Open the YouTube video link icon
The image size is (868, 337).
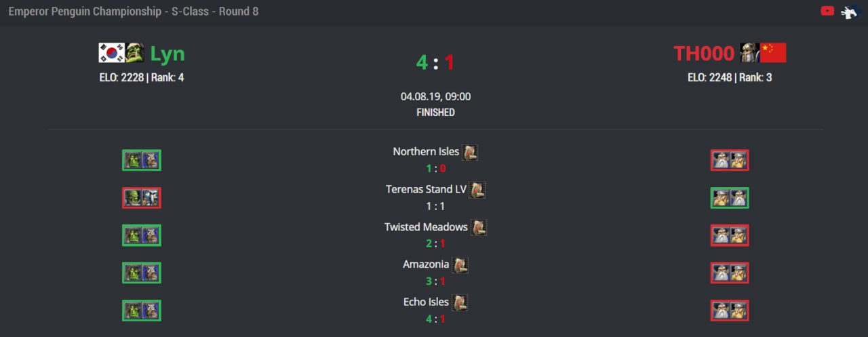(x=827, y=11)
